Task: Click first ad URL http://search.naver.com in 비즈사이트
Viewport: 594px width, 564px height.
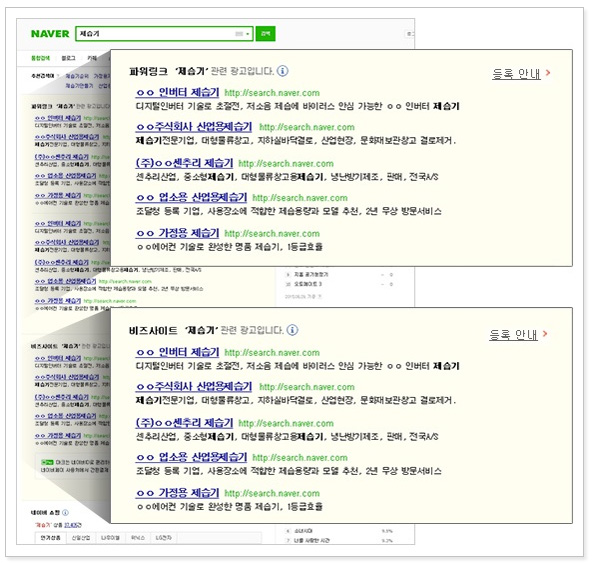Action: (272, 353)
